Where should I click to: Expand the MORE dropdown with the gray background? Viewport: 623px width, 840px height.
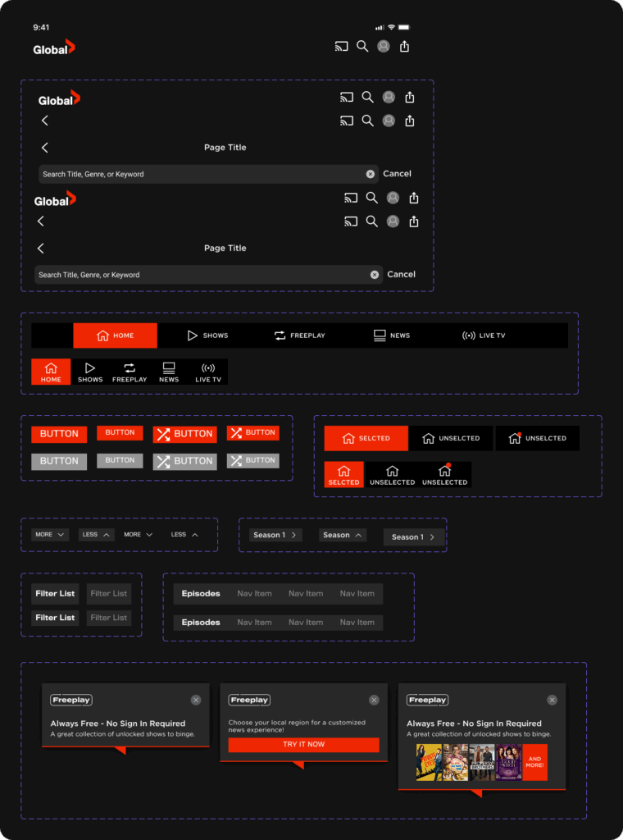coord(50,535)
